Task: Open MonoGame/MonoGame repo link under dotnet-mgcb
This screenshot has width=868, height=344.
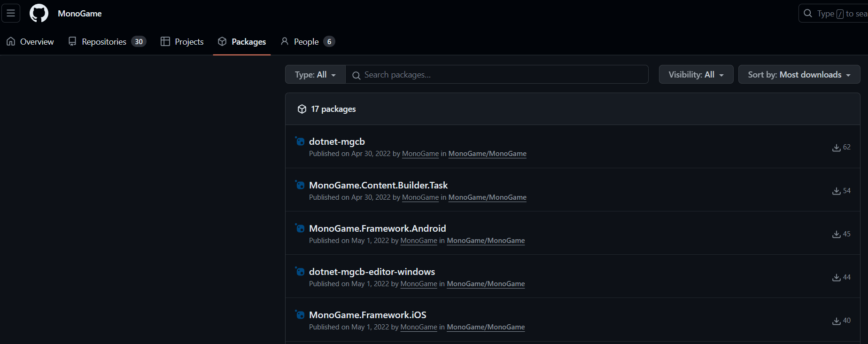Action: coord(488,154)
